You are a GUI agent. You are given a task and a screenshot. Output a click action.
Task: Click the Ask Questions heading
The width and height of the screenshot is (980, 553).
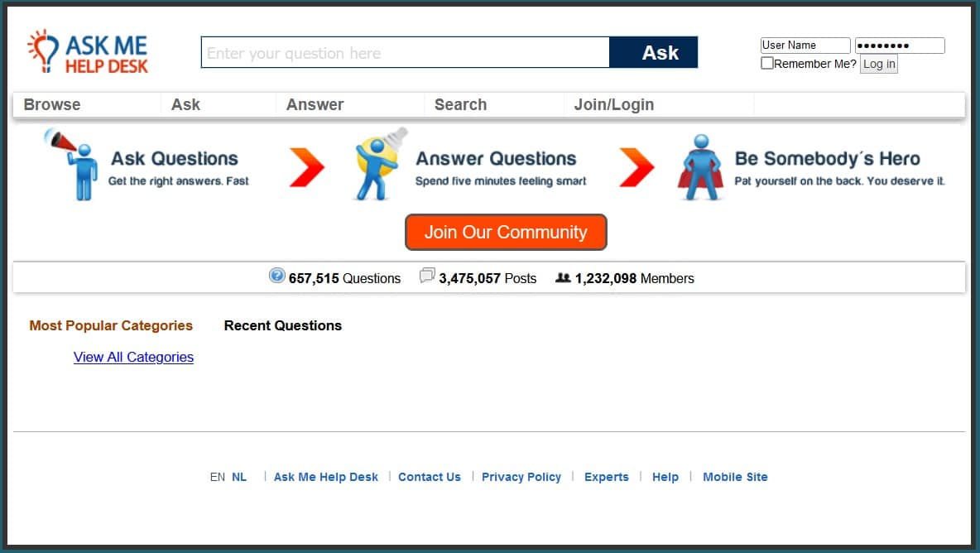(175, 158)
